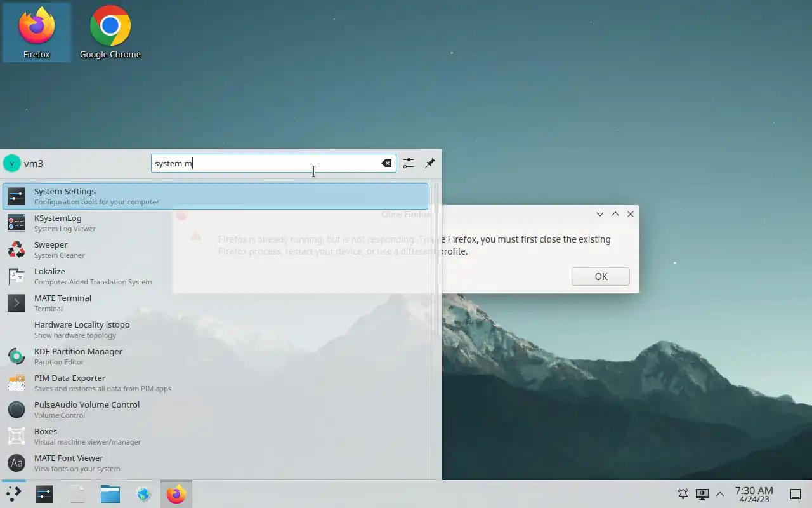Screen dimensions: 812x508
Task: Click the vm3 username label
Action: point(34,163)
